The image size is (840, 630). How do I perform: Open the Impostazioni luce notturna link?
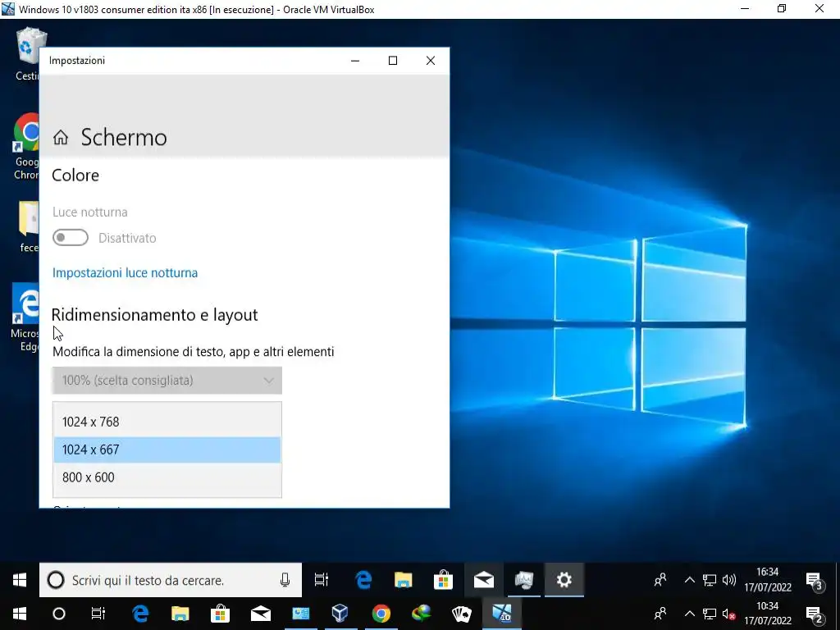[x=125, y=272]
